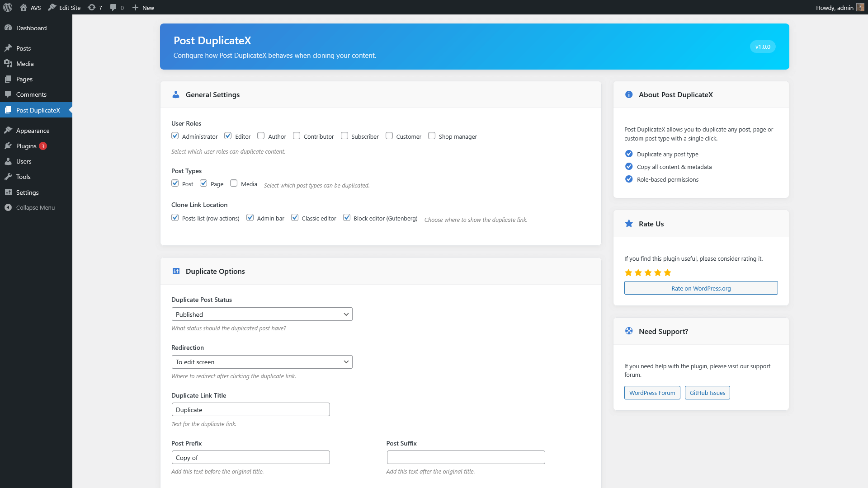Viewport: 868px width, 488px height.
Task: Open the comments bubble in admin bar
Action: tap(113, 8)
